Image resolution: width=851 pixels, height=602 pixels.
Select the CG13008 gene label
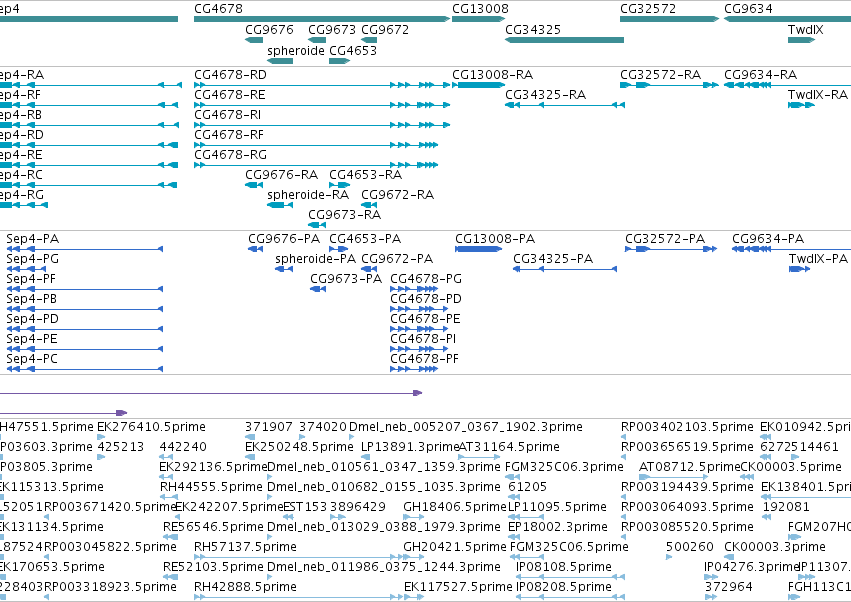(x=480, y=9)
